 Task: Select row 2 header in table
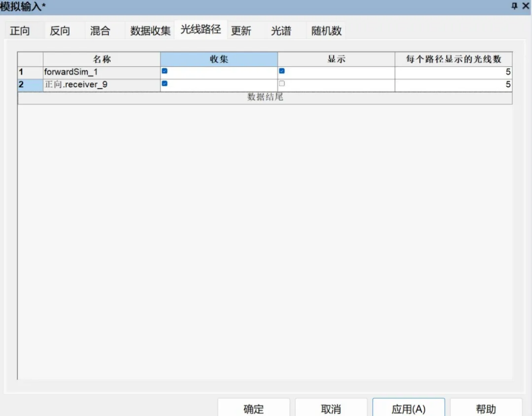pos(30,85)
